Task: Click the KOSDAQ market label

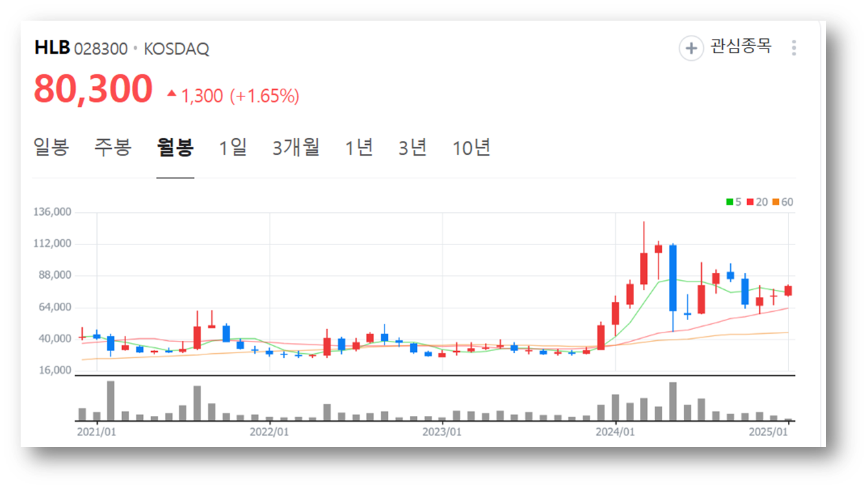Action: (x=176, y=49)
